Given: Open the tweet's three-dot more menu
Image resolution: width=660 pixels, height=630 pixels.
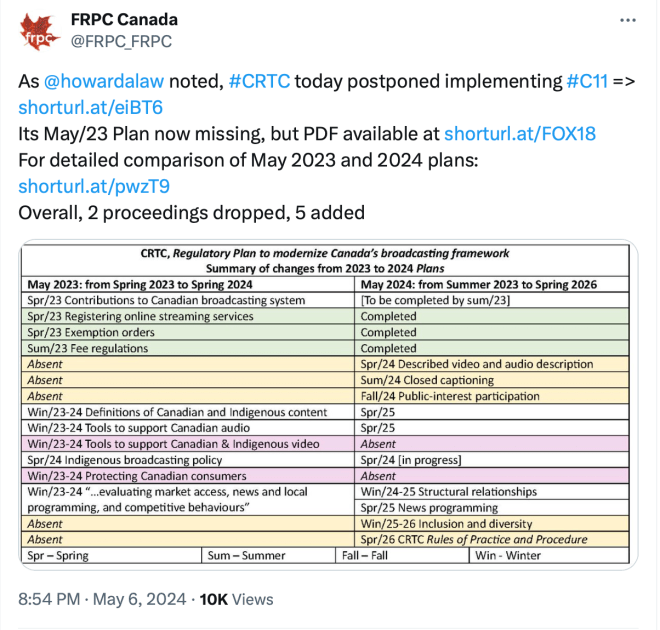Looking at the screenshot, I should [626, 21].
